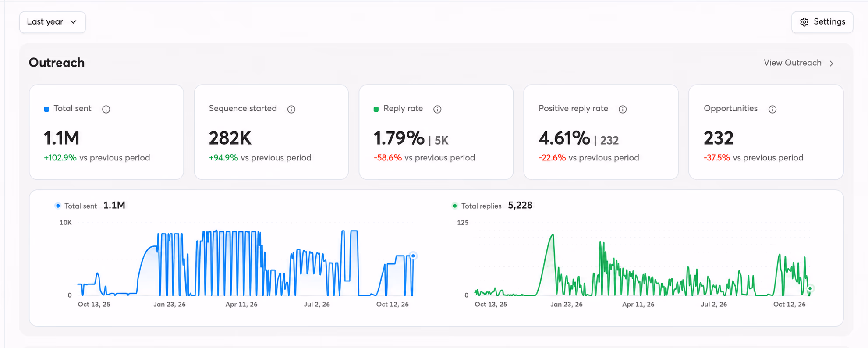Click the -22.6% change figure

[552, 158]
